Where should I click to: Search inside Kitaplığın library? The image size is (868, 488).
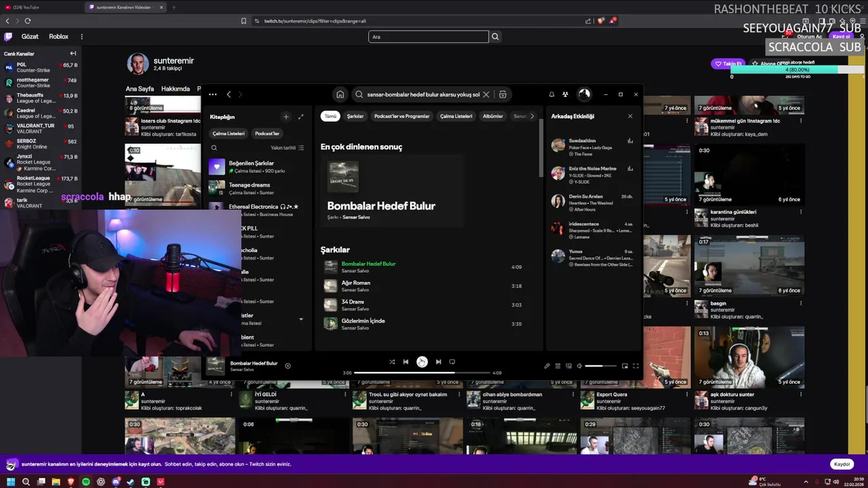pyautogui.click(x=214, y=148)
